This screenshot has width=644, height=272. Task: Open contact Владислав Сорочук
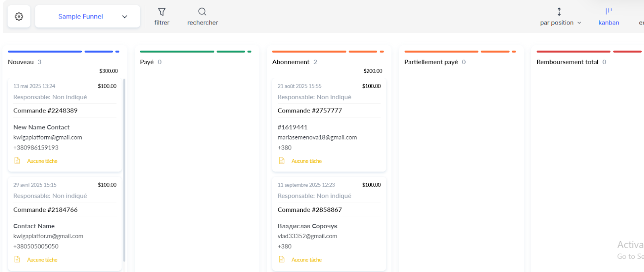(x=308, y=226)
